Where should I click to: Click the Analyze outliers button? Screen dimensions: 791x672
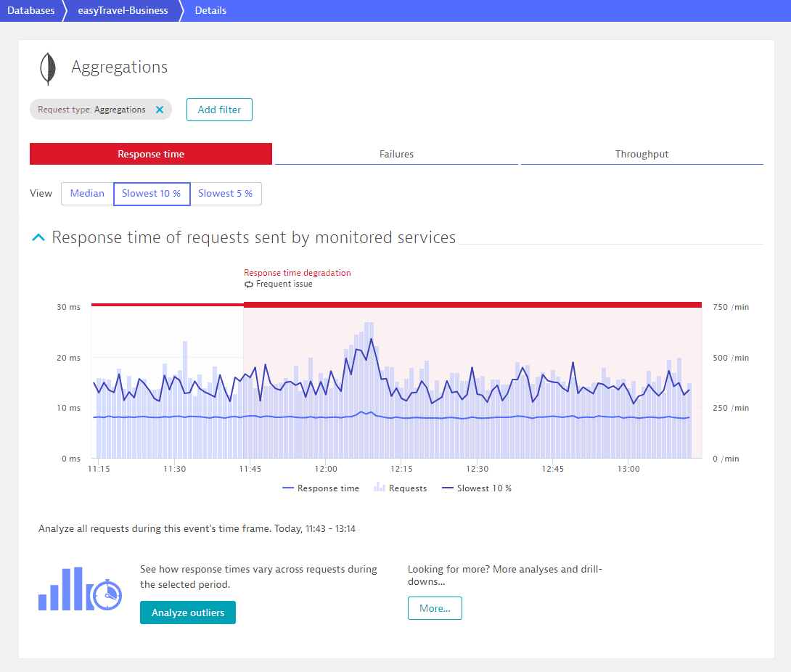[x=187, y=612]
